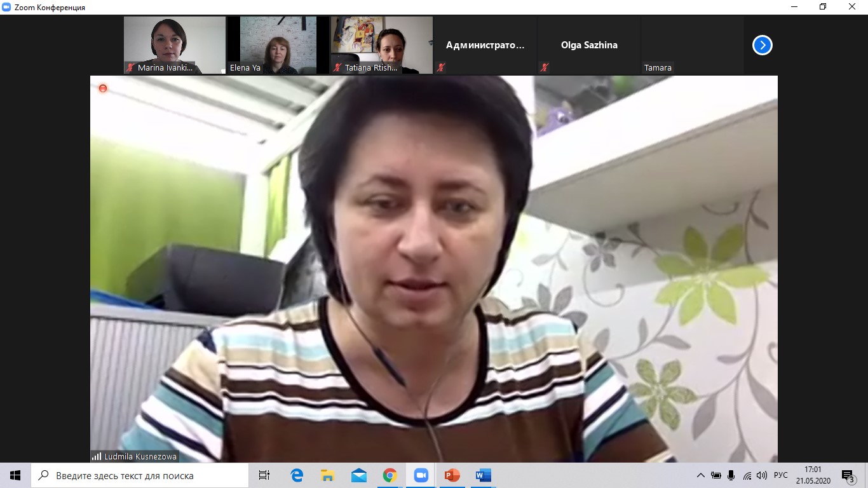Click muted microphone icon on Marina's thumbnail

[130, 67]
